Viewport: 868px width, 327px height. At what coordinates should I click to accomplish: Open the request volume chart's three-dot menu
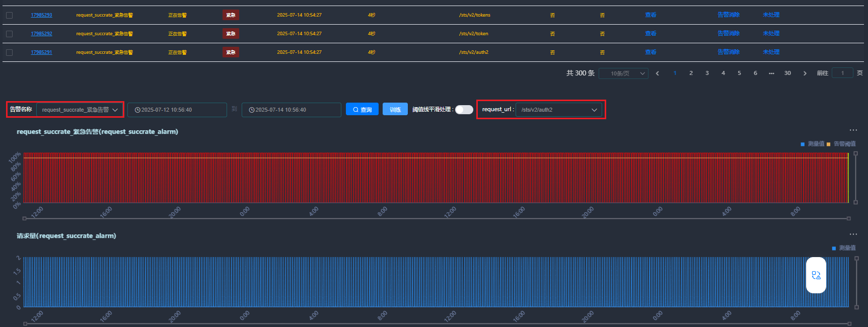tap(853, 234)
